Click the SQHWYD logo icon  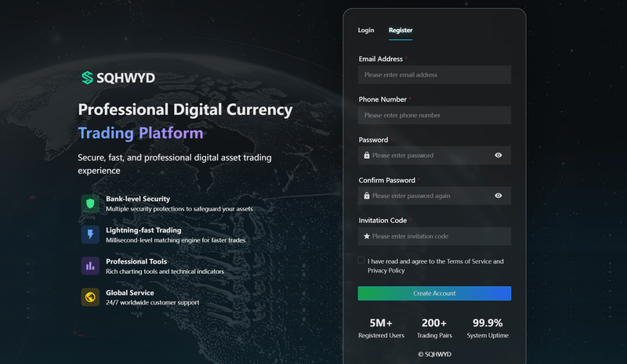(87, 77)
